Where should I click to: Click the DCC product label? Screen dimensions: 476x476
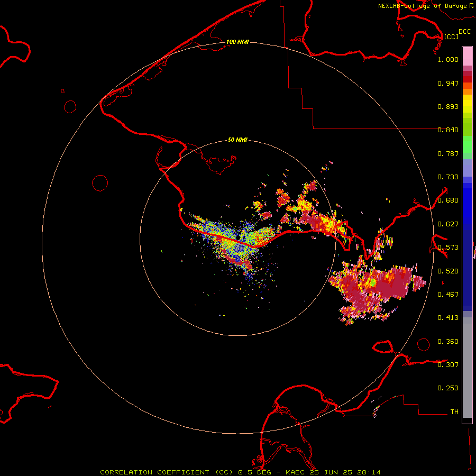tap(465, 32)
